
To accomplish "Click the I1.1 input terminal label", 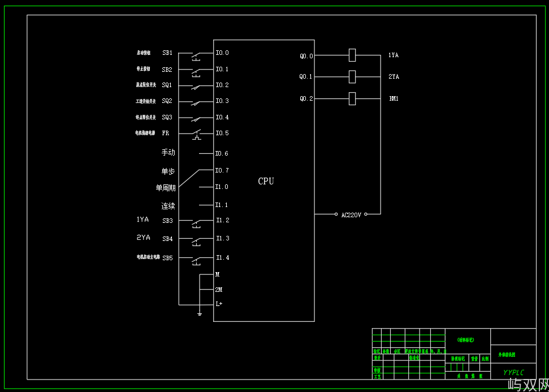I will point(222,205).
